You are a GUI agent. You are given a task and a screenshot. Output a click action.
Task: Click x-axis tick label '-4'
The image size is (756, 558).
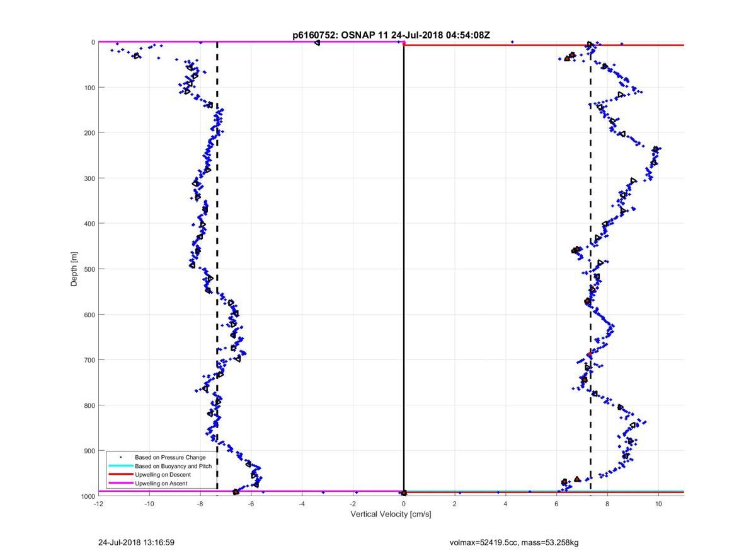(302, 504)
